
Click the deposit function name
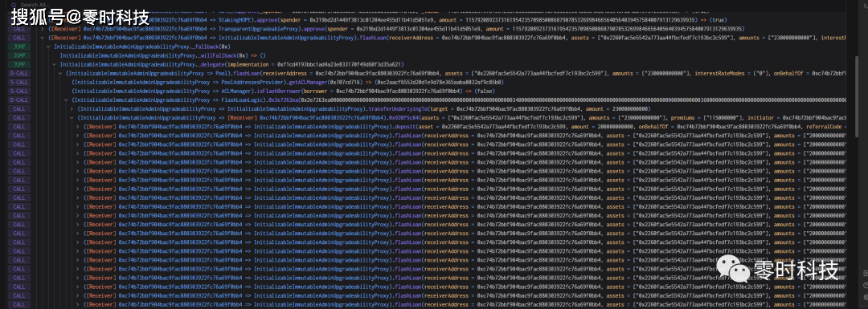(x=404, y=127)
